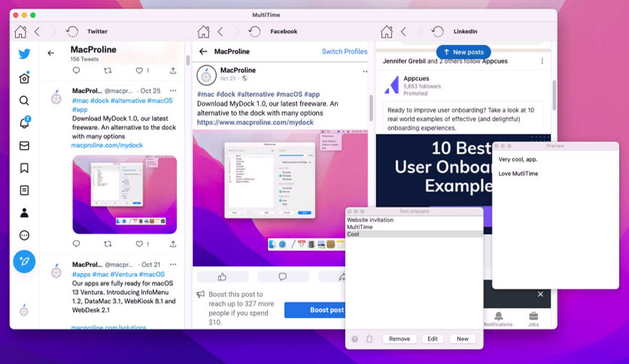Click Edit in Text snippets window
Screen dimensions: 629x364
click(433, 338)
